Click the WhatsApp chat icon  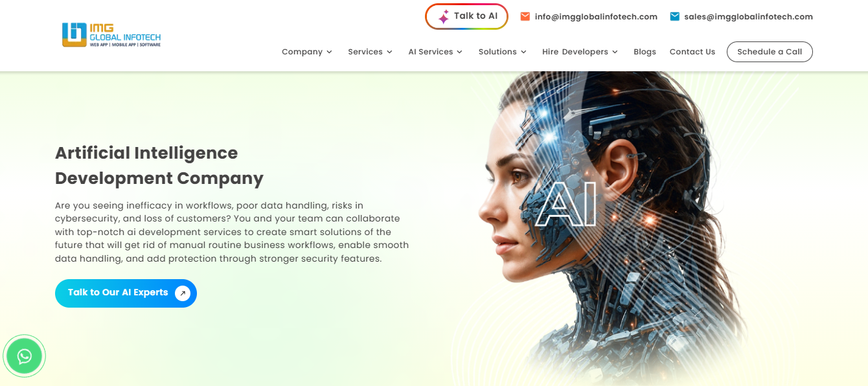click(25, 356)
